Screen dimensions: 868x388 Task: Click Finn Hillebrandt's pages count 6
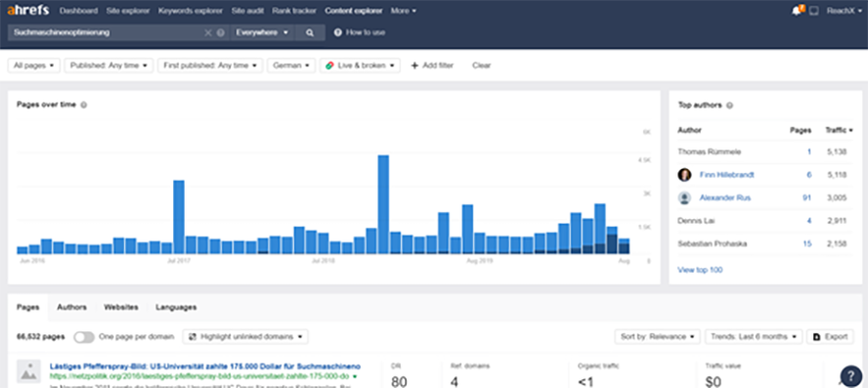pyautogui.click(x=808, y=175)
